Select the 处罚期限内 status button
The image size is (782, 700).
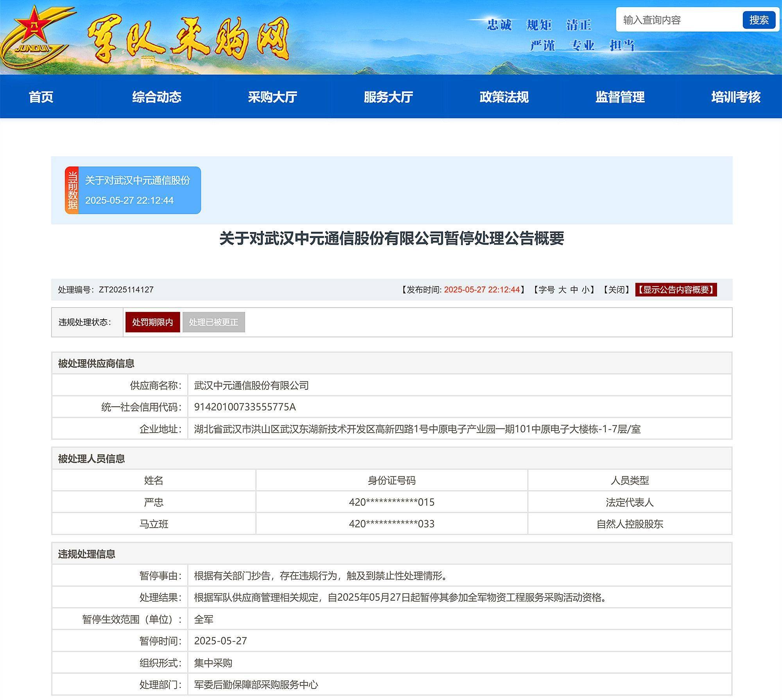tap(152, 322)
